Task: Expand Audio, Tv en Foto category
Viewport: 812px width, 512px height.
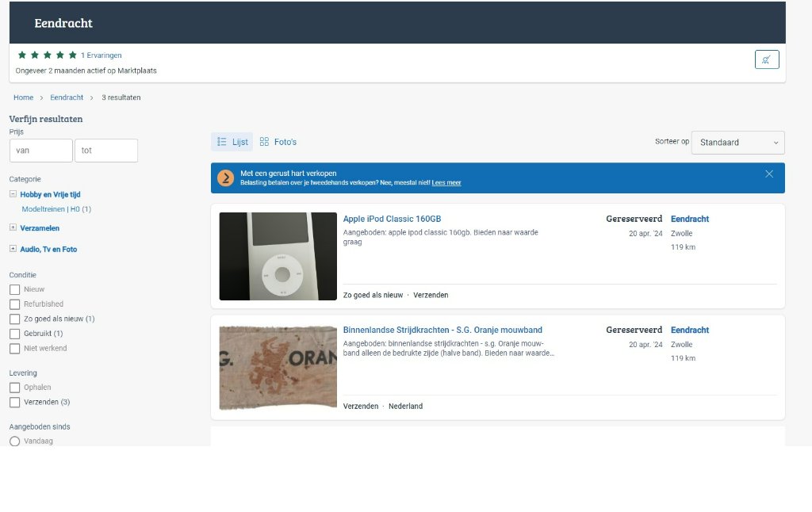Action: point(13,249)
